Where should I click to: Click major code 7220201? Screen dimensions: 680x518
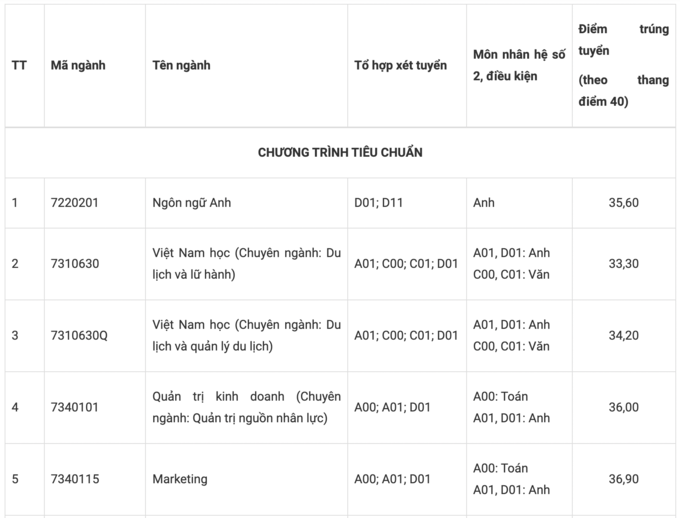[75, 203]
